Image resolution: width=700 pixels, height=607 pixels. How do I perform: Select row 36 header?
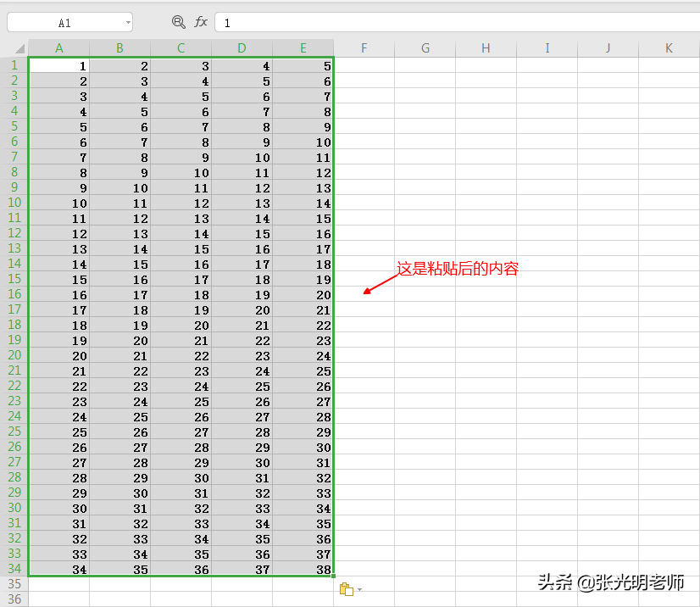14,599
